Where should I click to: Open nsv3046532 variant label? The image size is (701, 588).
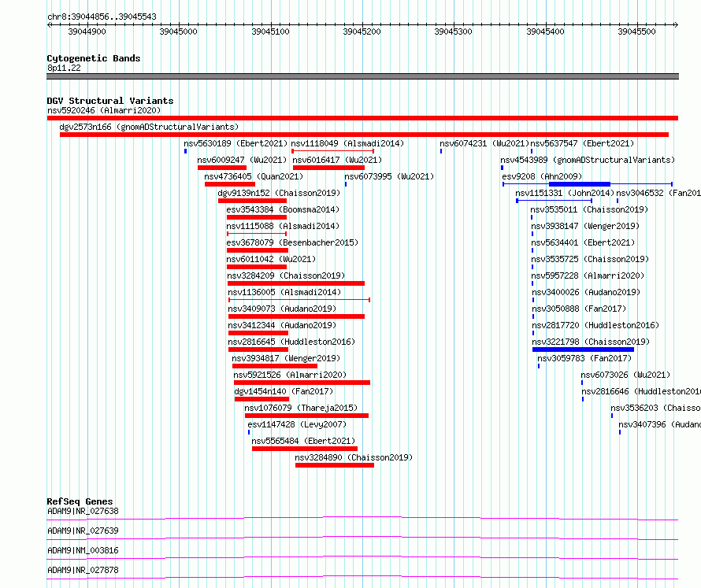point(658,193)
